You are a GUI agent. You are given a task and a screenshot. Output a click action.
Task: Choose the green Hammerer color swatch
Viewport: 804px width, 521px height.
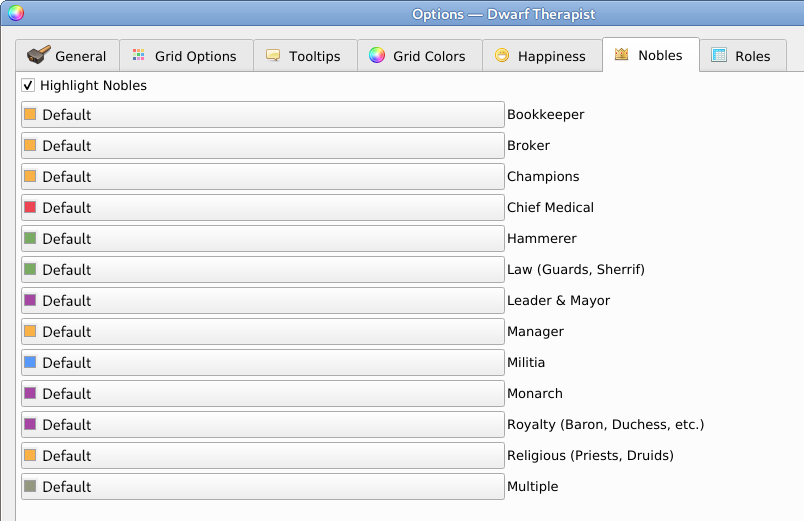pyautogui.click(x=30, y=239)
